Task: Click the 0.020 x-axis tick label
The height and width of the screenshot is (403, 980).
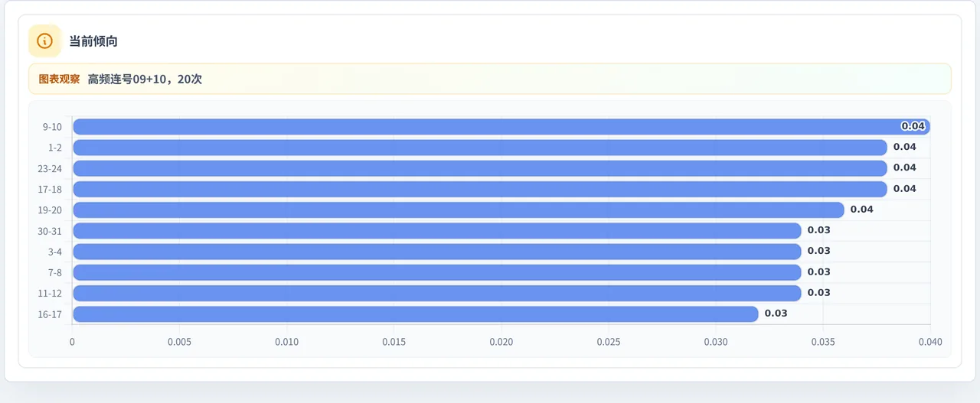Action: pos(501,342)
